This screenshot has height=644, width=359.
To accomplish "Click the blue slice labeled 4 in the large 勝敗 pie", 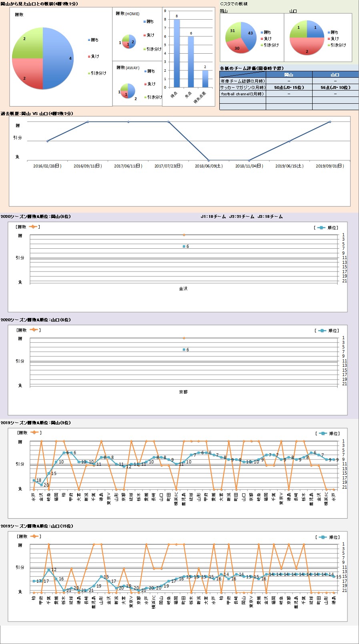I will [58, 58].
